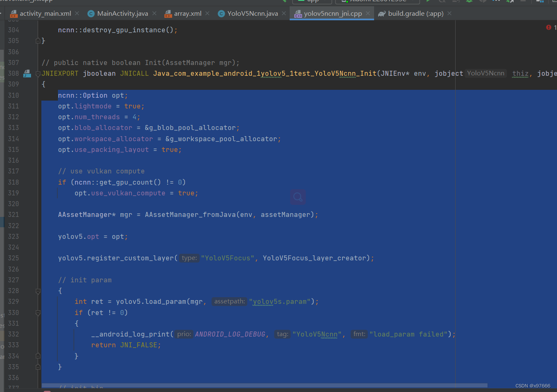Click 'ANDROID_LOG_DEBUG' constant

point(230,334)
